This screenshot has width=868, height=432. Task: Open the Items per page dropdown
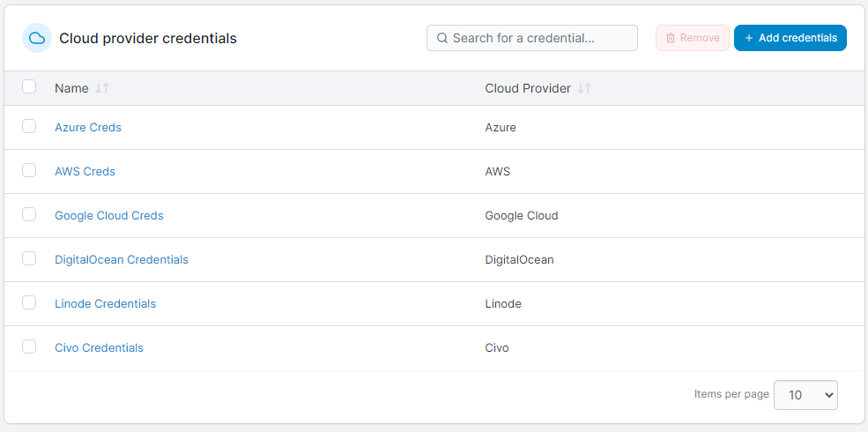point(805,395)
